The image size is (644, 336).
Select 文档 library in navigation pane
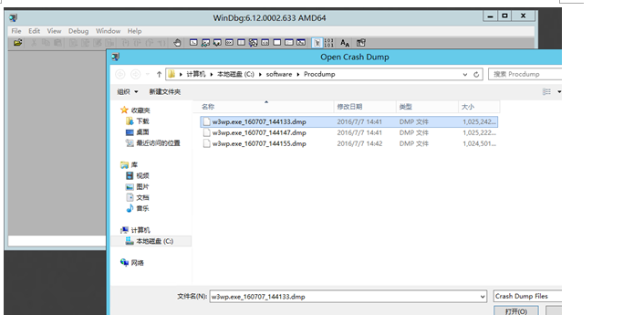(138, 197)
